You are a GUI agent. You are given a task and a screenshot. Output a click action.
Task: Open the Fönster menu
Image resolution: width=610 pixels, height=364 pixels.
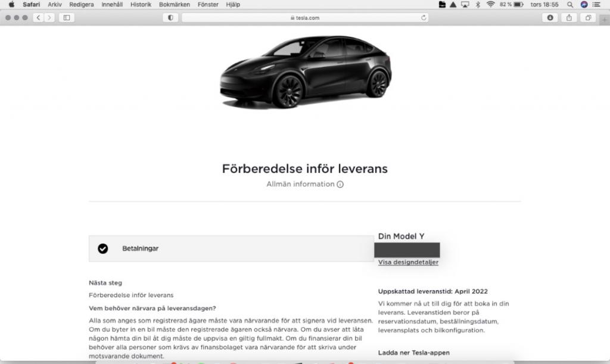pos(208,5)
